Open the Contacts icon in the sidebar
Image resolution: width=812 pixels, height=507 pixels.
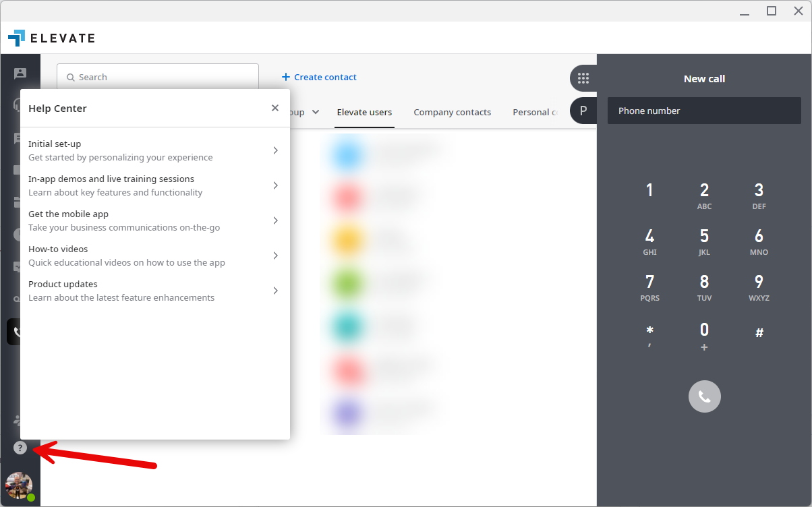pyautogui.click(x=20, y=73)
